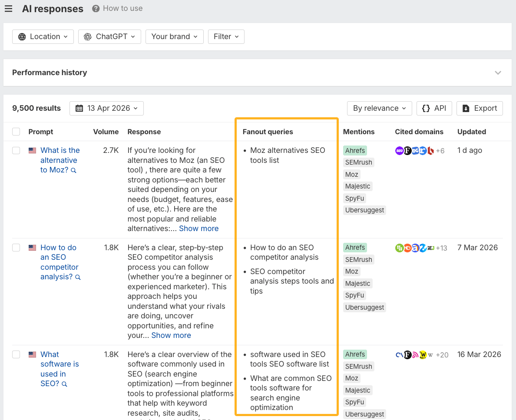Click Majestic tag in SEO software row

point(358,390)
